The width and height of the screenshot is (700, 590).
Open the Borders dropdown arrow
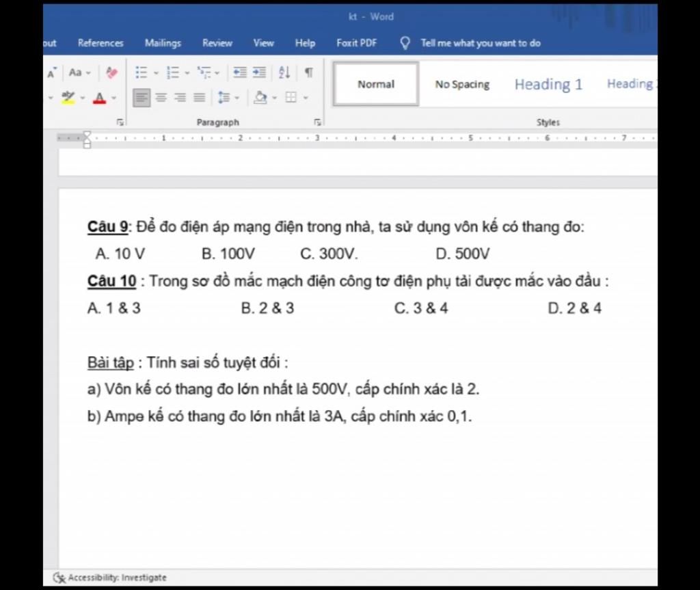tap(306, 98)
